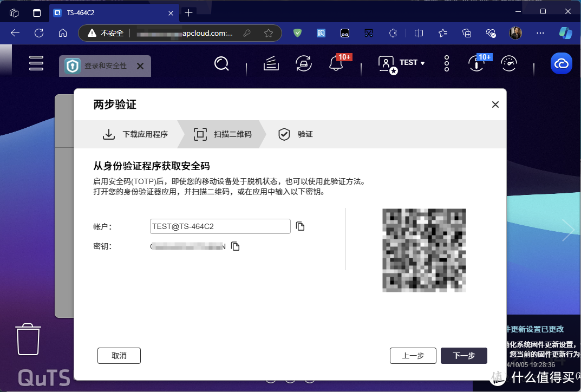Open the search magnifier in QTS toolbar
581x392 pixels.
point(221,63)
